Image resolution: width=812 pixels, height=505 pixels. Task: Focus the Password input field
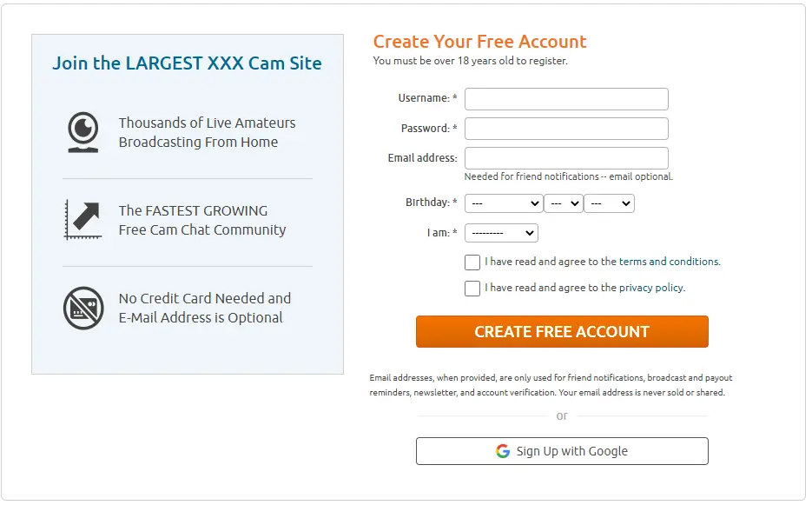(x=566, y=129)
